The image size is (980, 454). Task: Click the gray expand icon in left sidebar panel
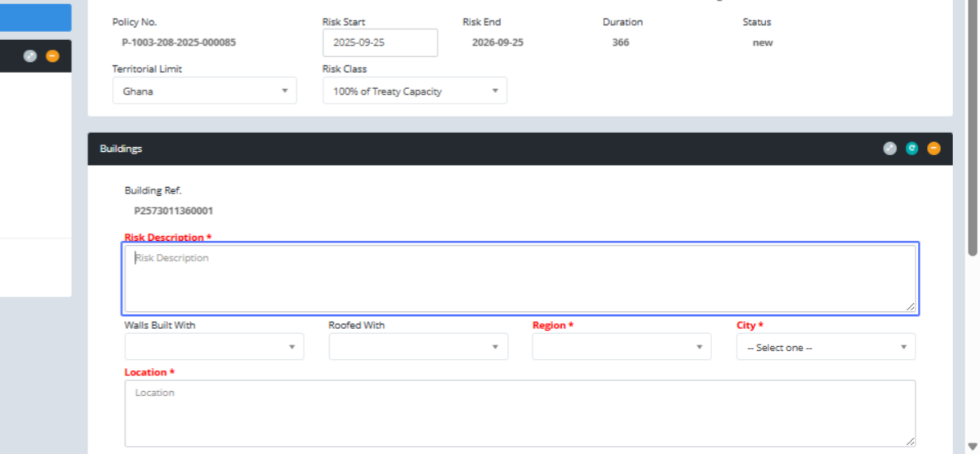point(30,56)
